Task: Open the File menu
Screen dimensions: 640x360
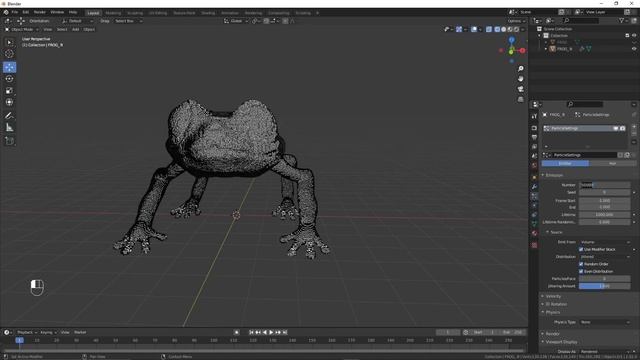Action: point(15,12)
